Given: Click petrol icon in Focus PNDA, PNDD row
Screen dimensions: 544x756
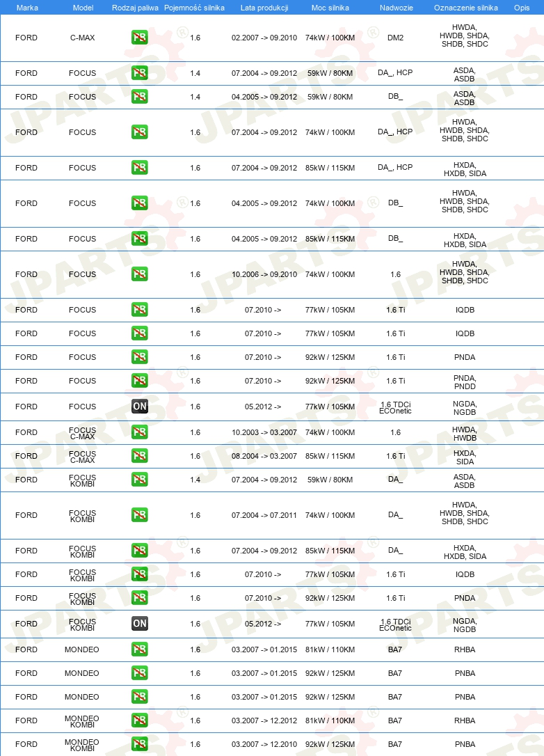Looking at the screenshot, I should tap(139, 381).
